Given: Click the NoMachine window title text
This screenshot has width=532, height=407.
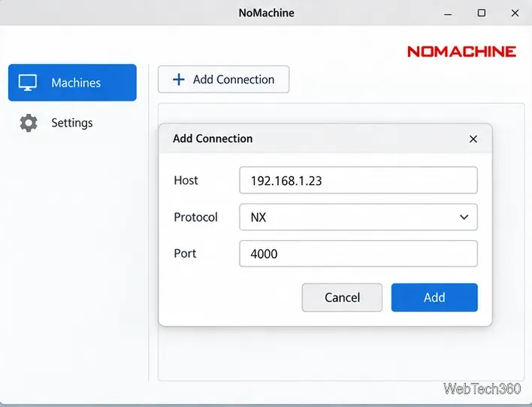Looking at the screenshot, I should (x=266, y=13).
